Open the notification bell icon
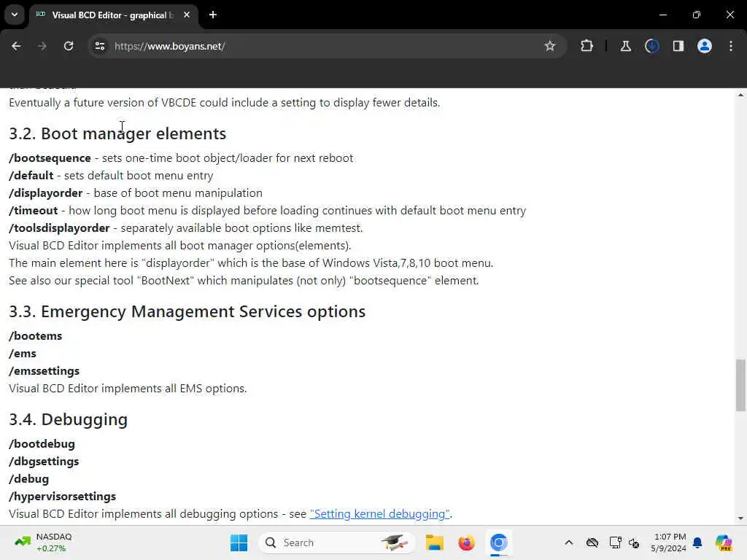This screenshot has width=747, height=560. click(697, 542)
